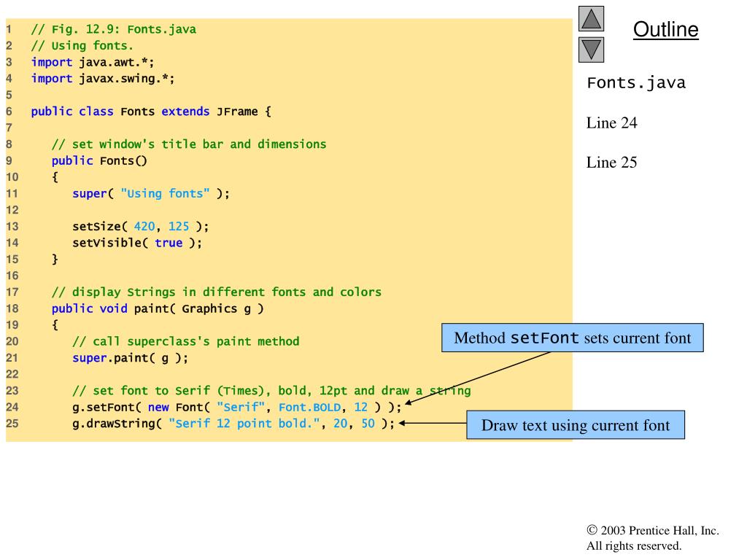
Task: Click the display Strings comment on line 17
Action: [217, 292]
